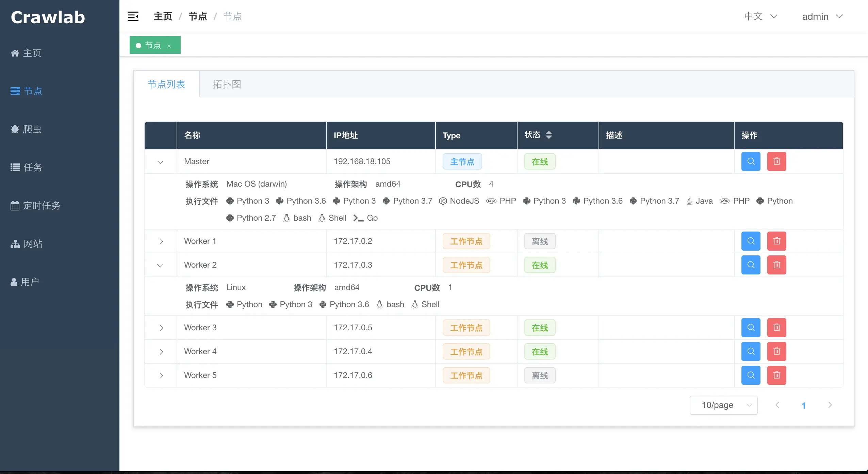868x474 pixels.
Task: Click the search icon for Worker 3
Action: click(751, 328)
